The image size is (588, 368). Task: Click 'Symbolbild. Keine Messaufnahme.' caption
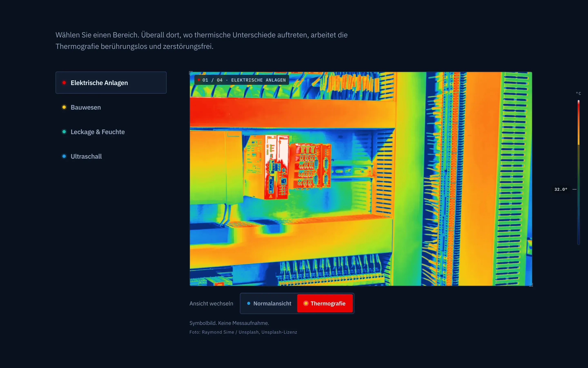229,323
